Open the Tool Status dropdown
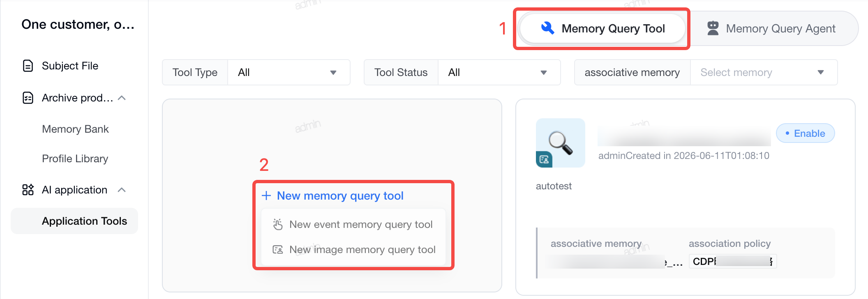Viewport: 868px width, 299px height. point(499,72)
